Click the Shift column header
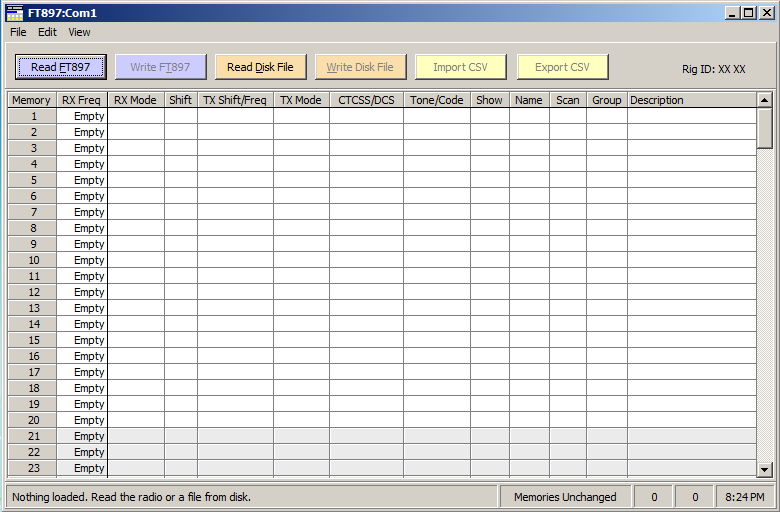The width and height of the screenshot is (780, 512). tap(181, 100)
